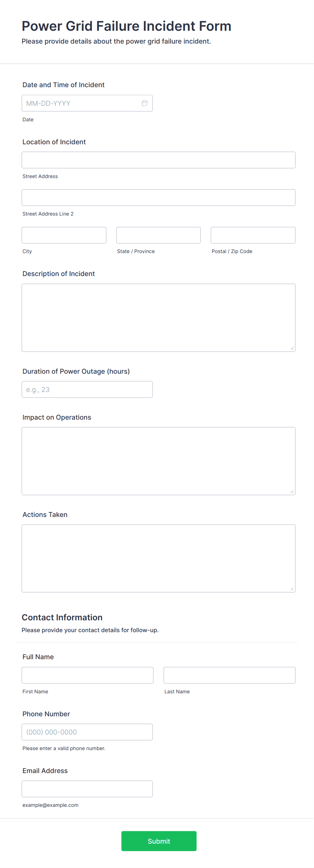
Task: Focus the Last Name field
Action: pos(229,675)
